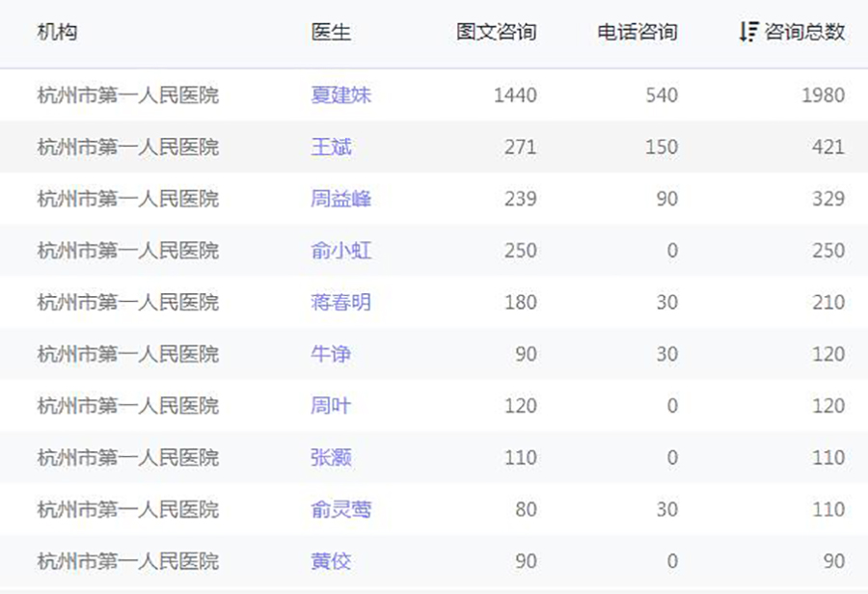The width and height of the screenshot is (868, 594).
Task: Click the 图文咨询 column header
Action: [x=496, y=32]
